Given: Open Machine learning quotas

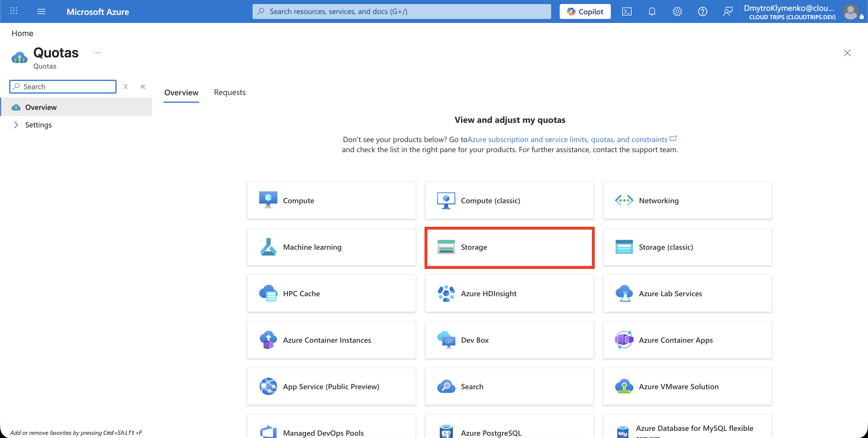Looking at the screenshot, I should pos(331,247).
